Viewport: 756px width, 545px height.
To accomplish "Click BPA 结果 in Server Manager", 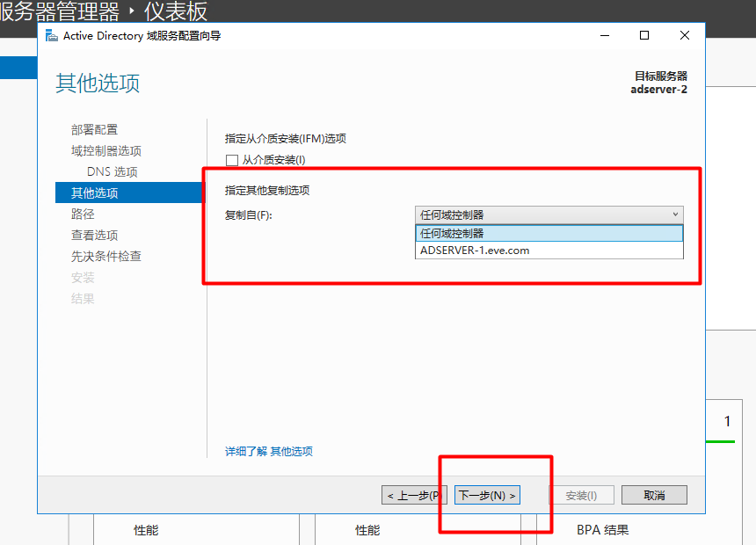I will tap(603, 530).
